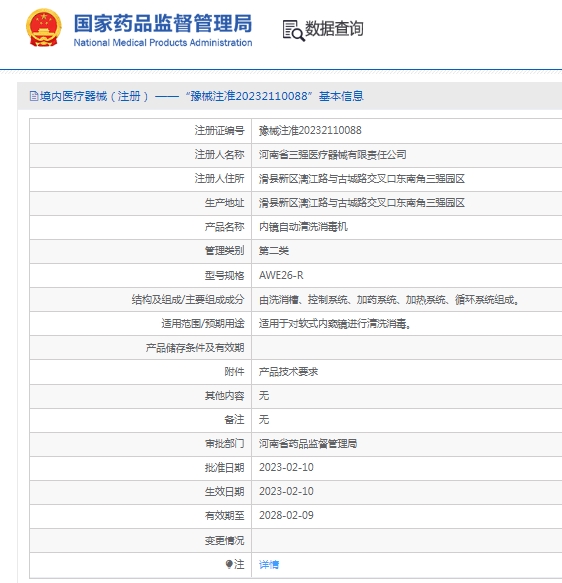Select product name 内镜自动清洗消毒机

pyautogui.click(x=303, y=227)
